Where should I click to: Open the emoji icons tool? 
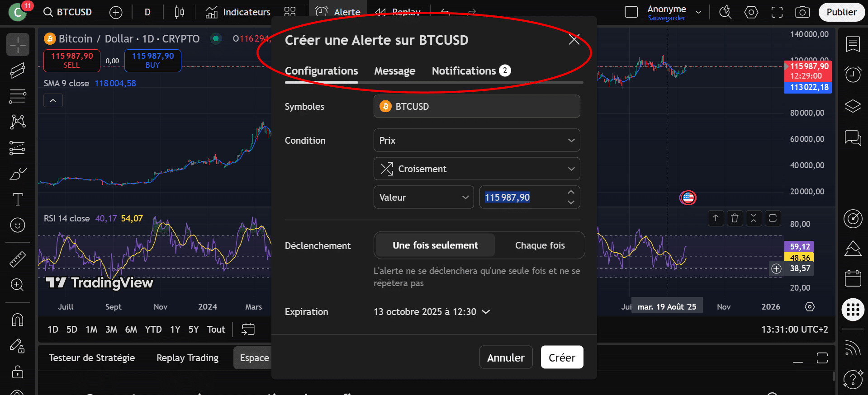18,225
